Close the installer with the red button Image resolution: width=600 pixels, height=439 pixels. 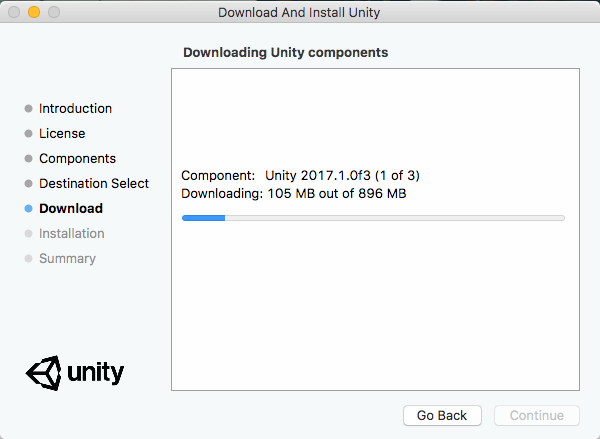tap(14, 13)
